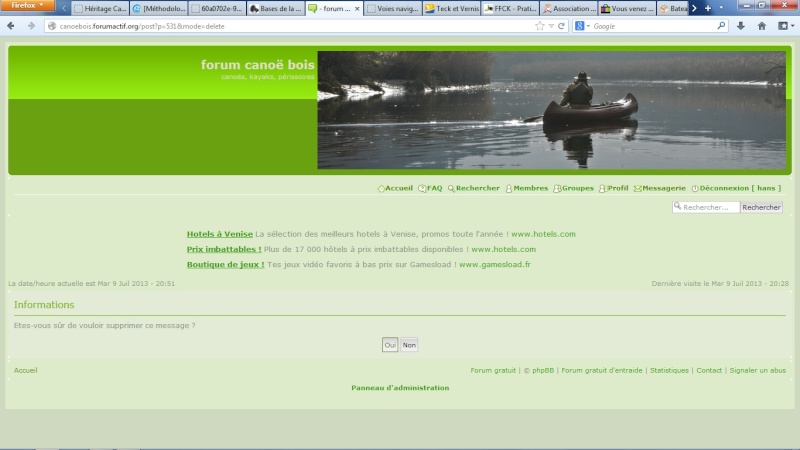
Task: Switch to the Bases de la... tab
Action: (x=276, y=9)
